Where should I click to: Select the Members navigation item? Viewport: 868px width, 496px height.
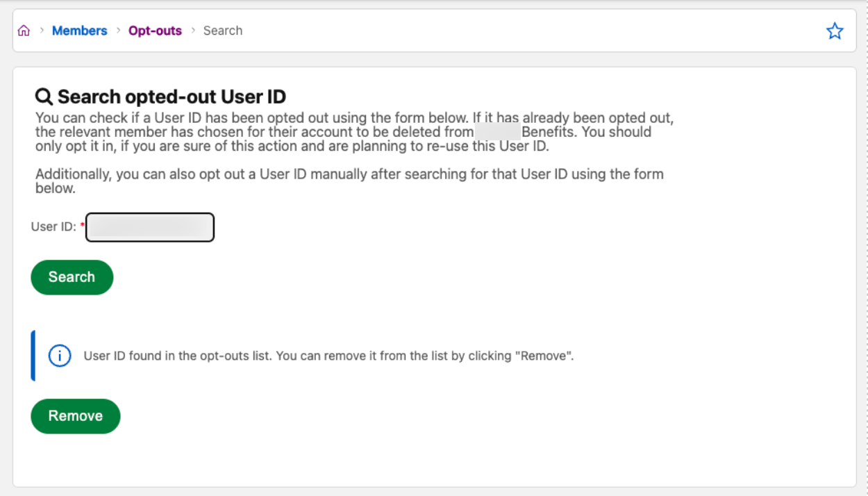tap(79, 31)
